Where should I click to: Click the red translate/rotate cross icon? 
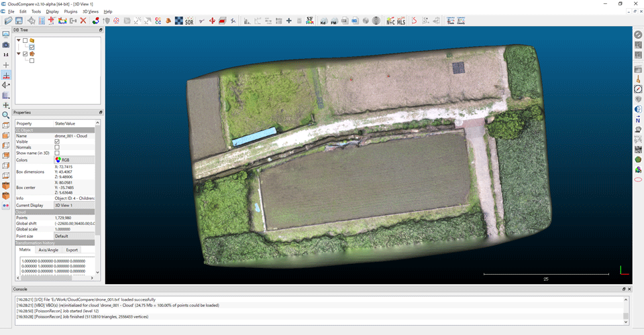tap(212, 21)
